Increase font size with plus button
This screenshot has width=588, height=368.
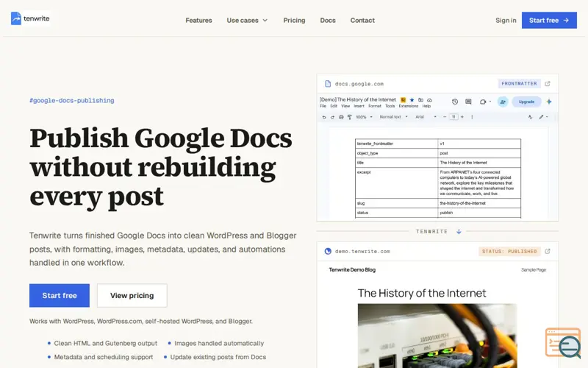click(462, 117)
